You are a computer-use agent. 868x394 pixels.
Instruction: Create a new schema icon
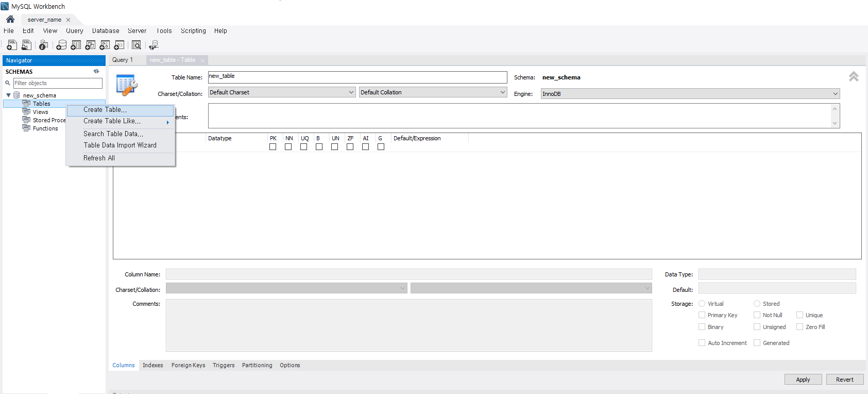[61, 45]
